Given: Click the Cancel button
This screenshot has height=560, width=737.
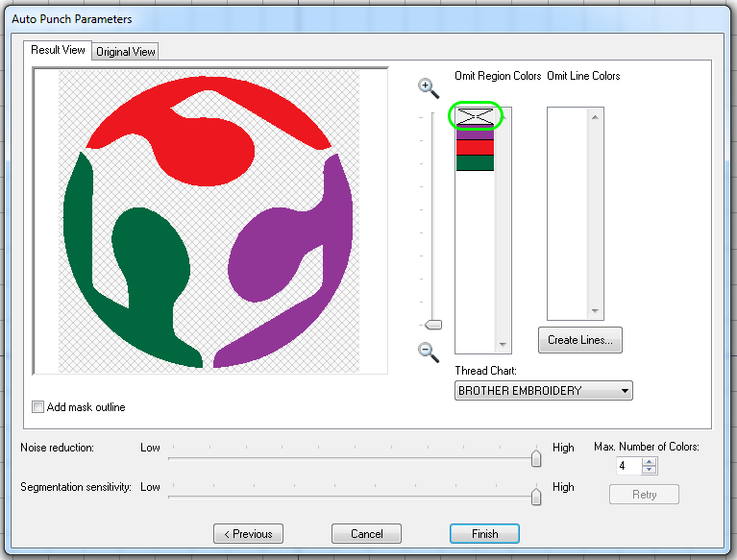Looking at the screenshot, I should coord(367,534).
